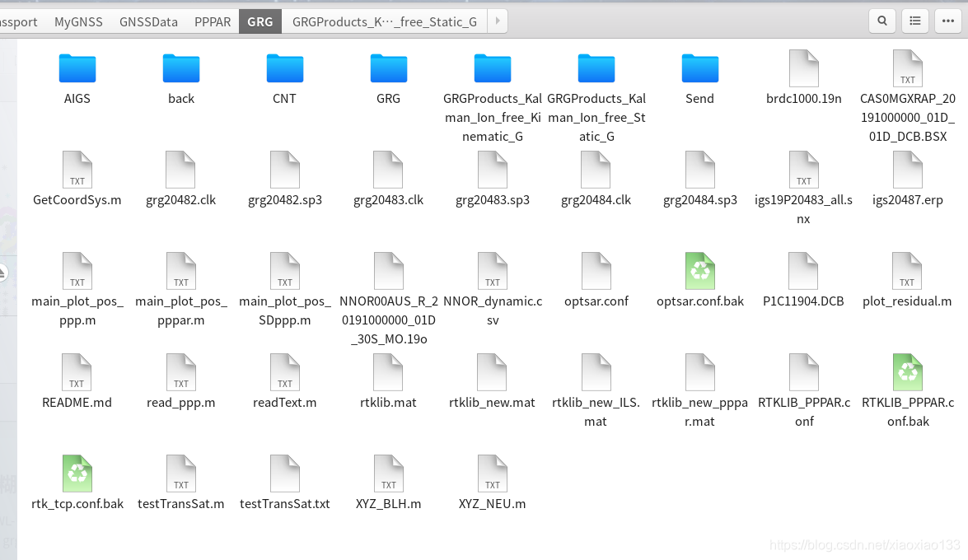Open the GRGProducts_Kalman_Ion_free_Kinematic_G folder

(492, 68)
